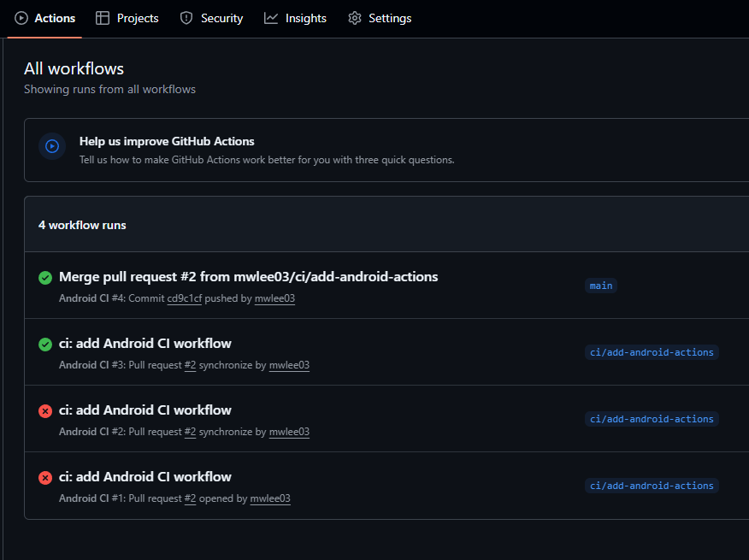Click the Settings gear icon
The image size is (749, 560).
[x=355, y=18]
